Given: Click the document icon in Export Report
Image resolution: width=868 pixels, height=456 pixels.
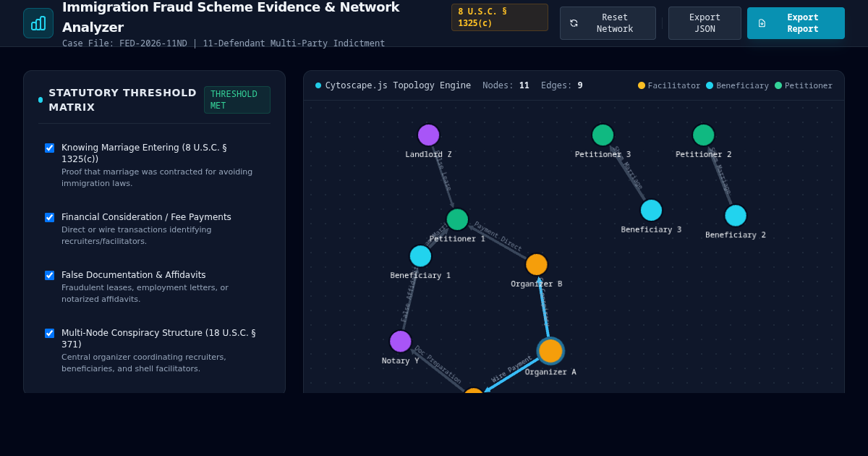Looking at the screenshot, I should coord(762,23).
